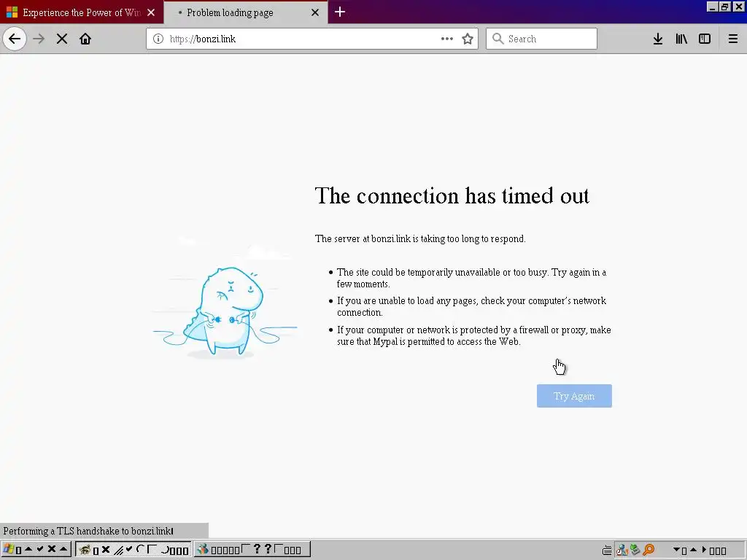747x560 pixels.
Task: Open the tray icon with globe and clock
Action: coord(622,550)
